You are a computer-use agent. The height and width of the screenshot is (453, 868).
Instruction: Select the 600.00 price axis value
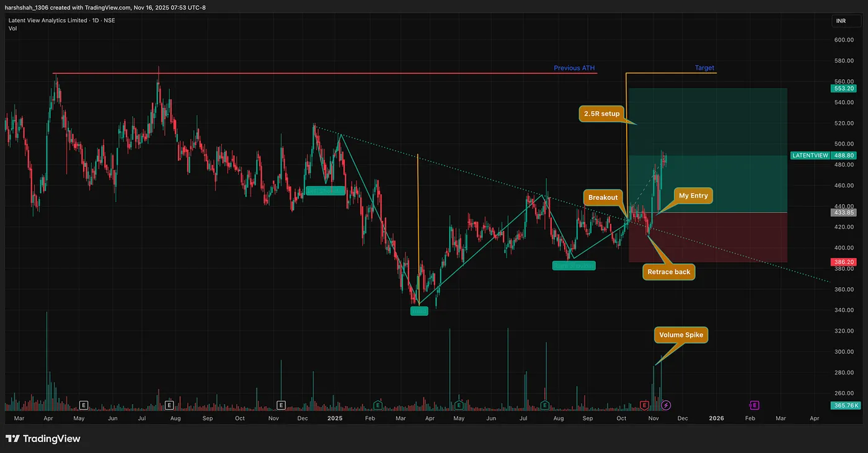point(844,40)
